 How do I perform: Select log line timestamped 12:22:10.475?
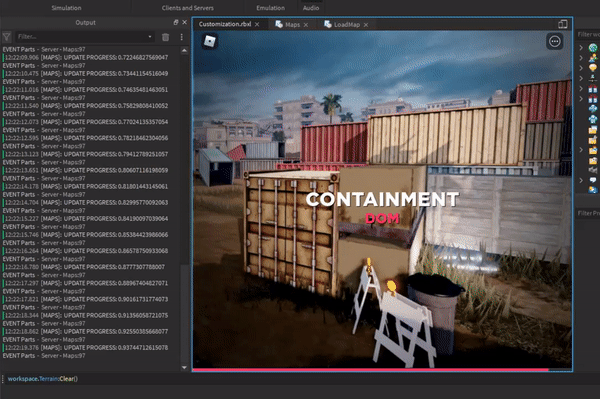[x=86, y=73]
